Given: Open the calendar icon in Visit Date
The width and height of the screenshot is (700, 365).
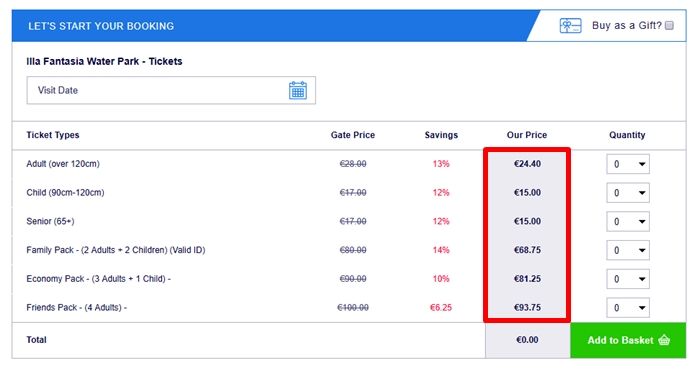Looking at the screenshot, I should pos(298,90).
